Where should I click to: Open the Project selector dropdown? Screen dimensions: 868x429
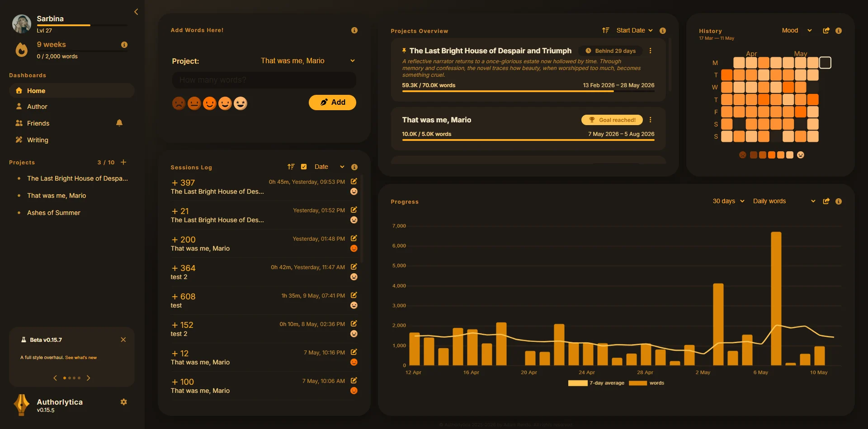tap(308, 61)
